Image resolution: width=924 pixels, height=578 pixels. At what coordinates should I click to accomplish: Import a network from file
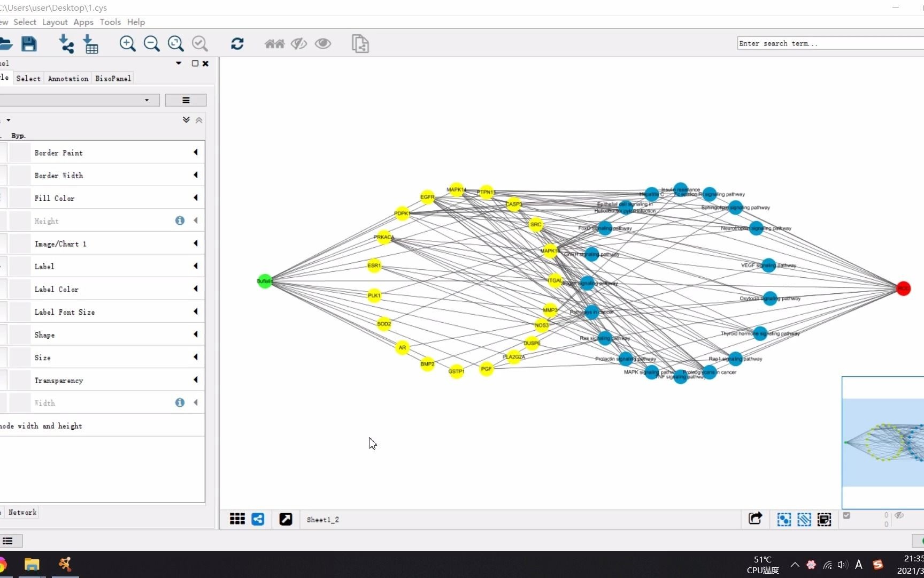(x=66, y=44)
